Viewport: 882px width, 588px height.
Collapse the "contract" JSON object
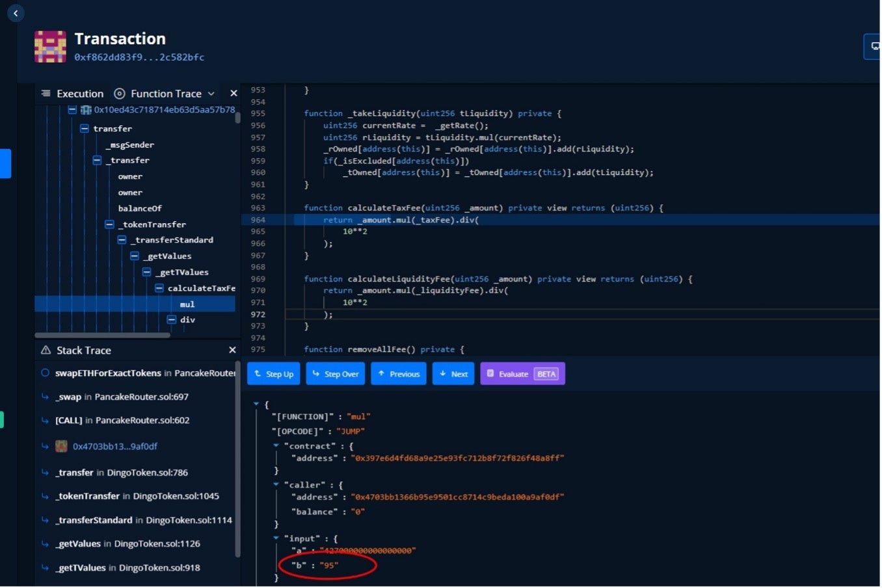click(276, 446)
